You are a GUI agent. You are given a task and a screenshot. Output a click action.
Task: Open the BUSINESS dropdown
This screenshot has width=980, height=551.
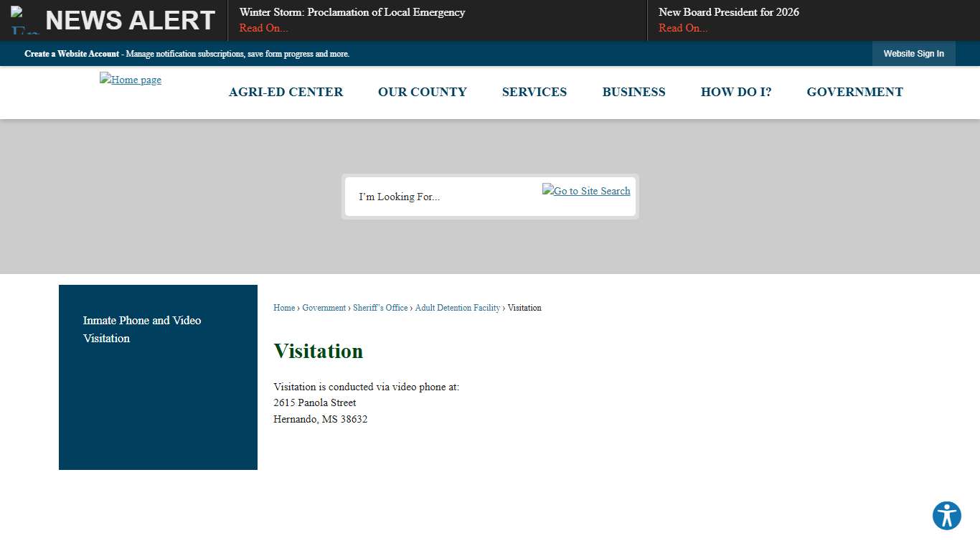click(633, 92)
